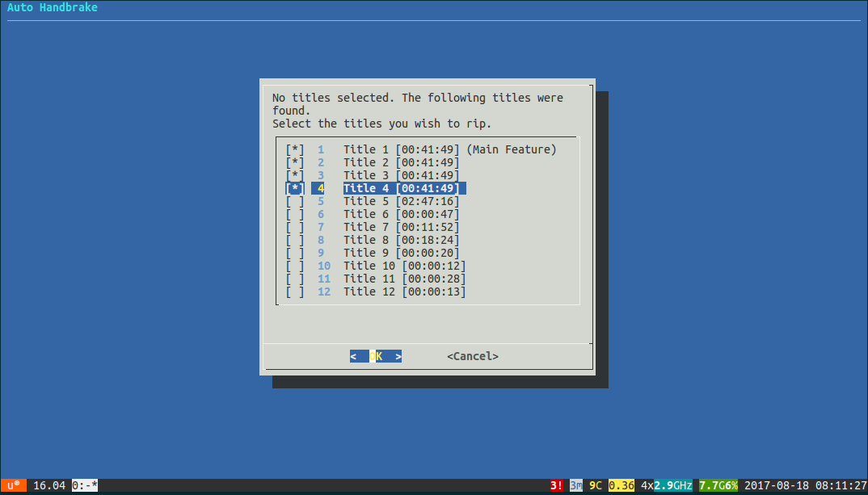Select the Title 12 checkbox
868x495 pixels.
click(294, 292)
